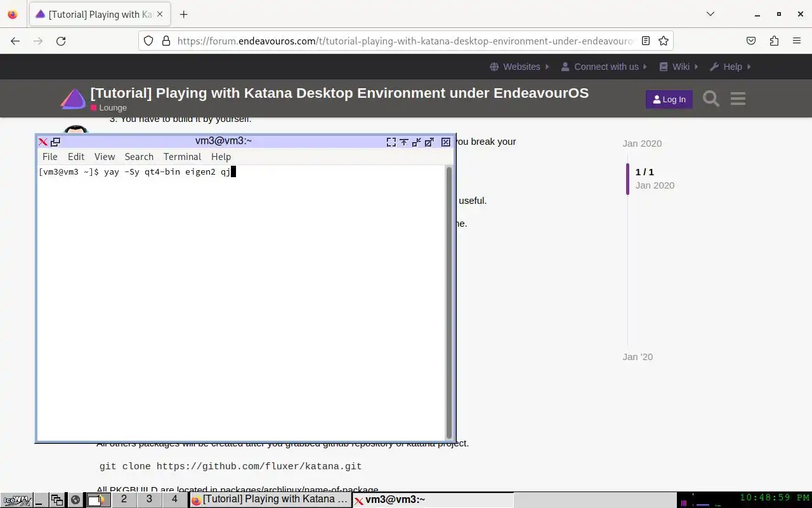Screen dimensions: 812x508
Task: Expand the Websites dropdown
Action: (x=520, y=67)
